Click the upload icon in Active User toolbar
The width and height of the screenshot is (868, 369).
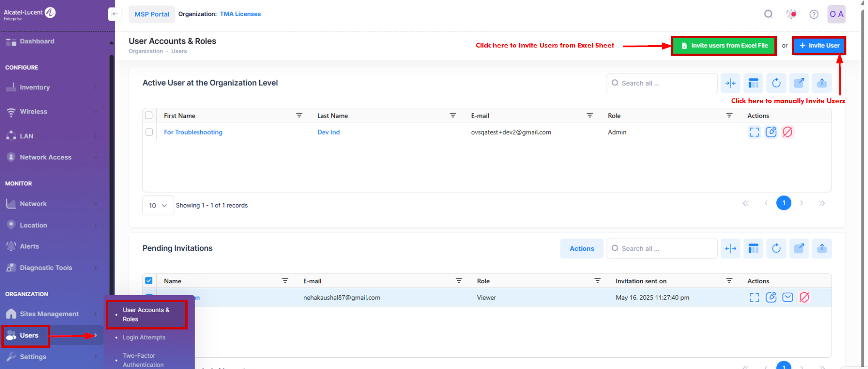[x=821, y=83]
